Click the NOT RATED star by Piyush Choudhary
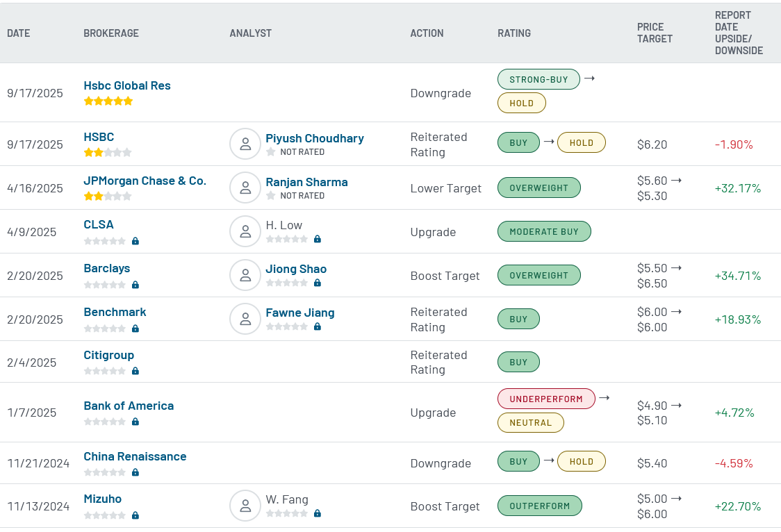Image resolution: width=781 pixels, height=532 pixels. [x=271, y=152]
